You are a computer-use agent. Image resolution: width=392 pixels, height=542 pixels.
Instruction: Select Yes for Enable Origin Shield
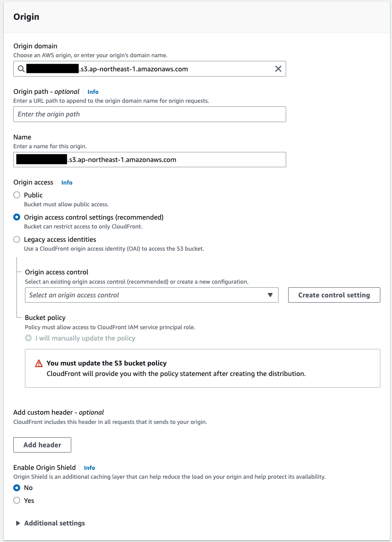(x=17, y=500)
